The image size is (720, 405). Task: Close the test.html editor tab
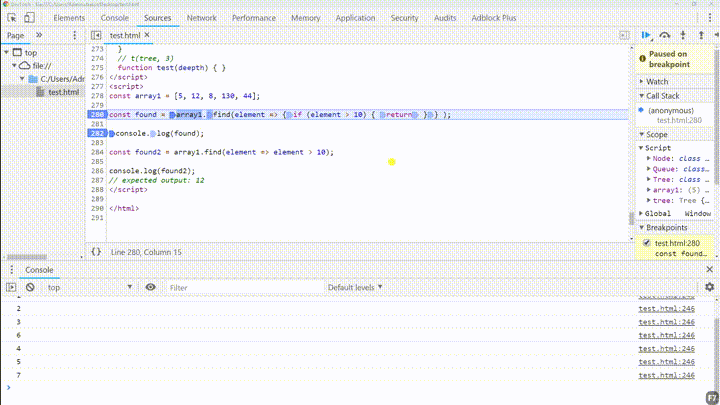click(x=147, y=35)
